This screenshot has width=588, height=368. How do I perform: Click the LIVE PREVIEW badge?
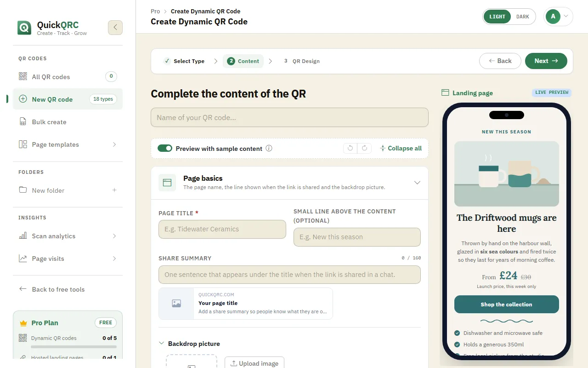tap(552, 92)
